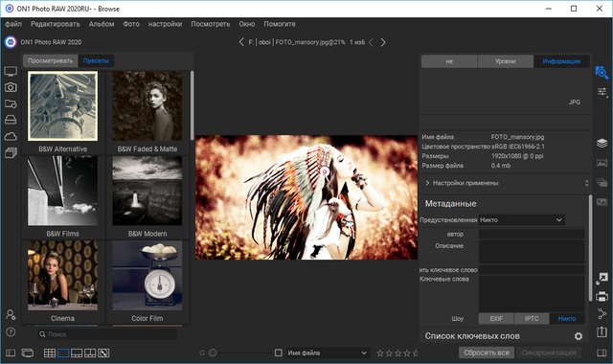
Task: Show EXIF metadata toggle
Action: click(496, 319)
